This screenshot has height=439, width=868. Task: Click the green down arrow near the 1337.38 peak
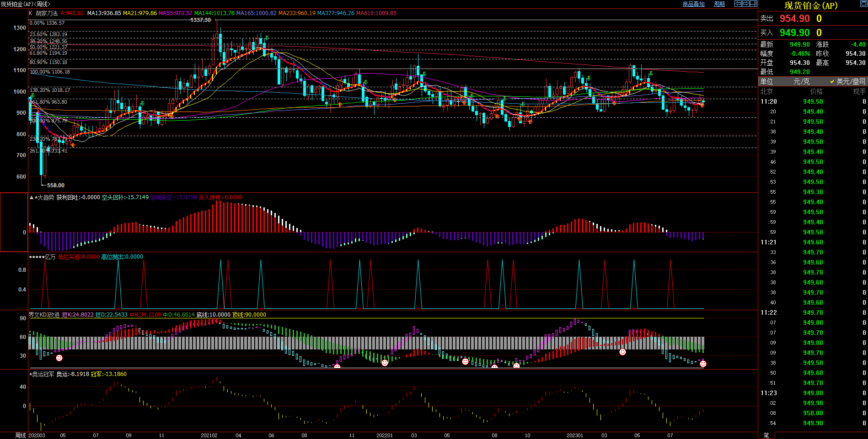(x=267, y=38)
